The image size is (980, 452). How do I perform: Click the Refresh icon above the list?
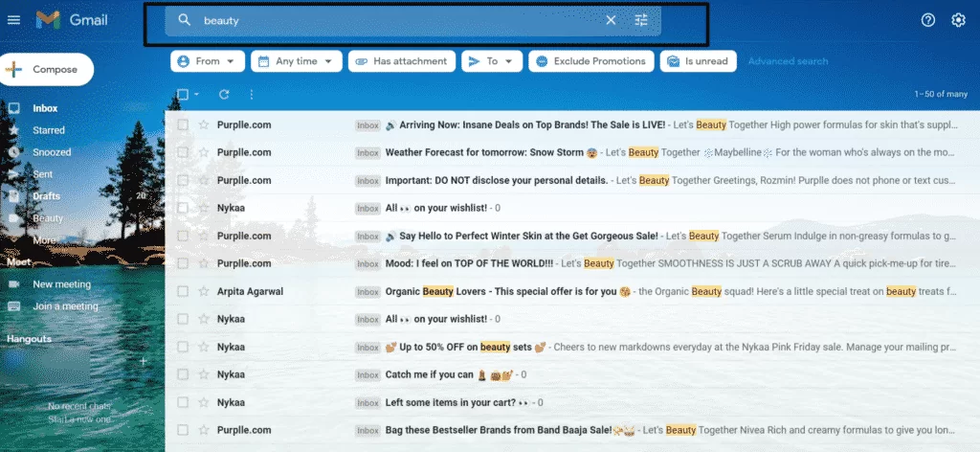[224, 95]
